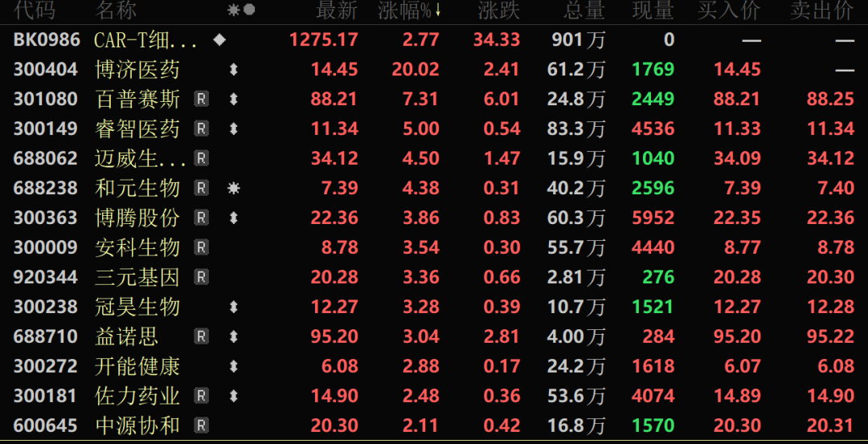Image resolution: width=868 pixels, height=444 pixels.
Task: Click the R badge next to 百普赛斯
Action: [x=202, y=100]
